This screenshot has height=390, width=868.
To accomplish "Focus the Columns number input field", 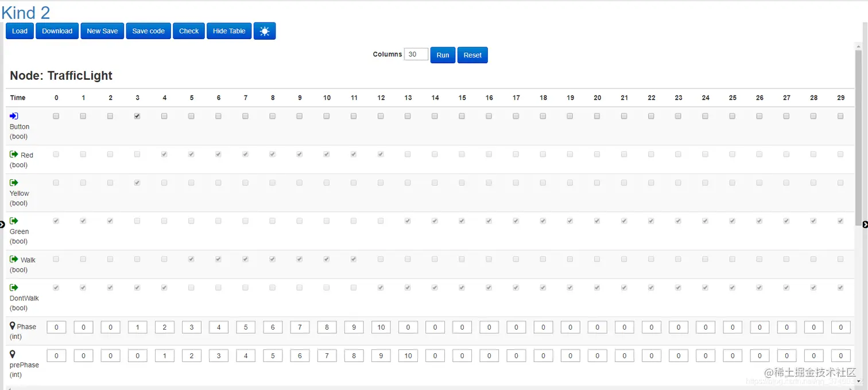I will 416,55.
